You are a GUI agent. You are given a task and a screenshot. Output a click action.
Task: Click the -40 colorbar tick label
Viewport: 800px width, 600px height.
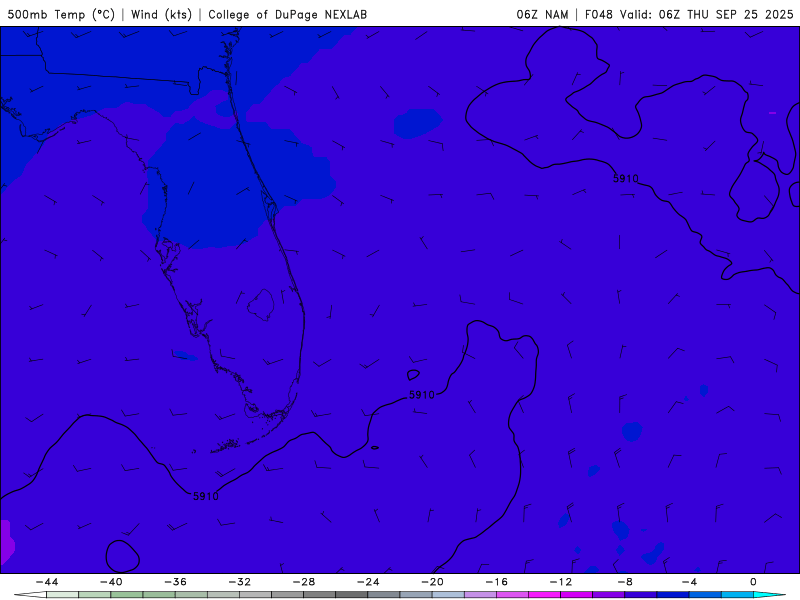[111, 582]
